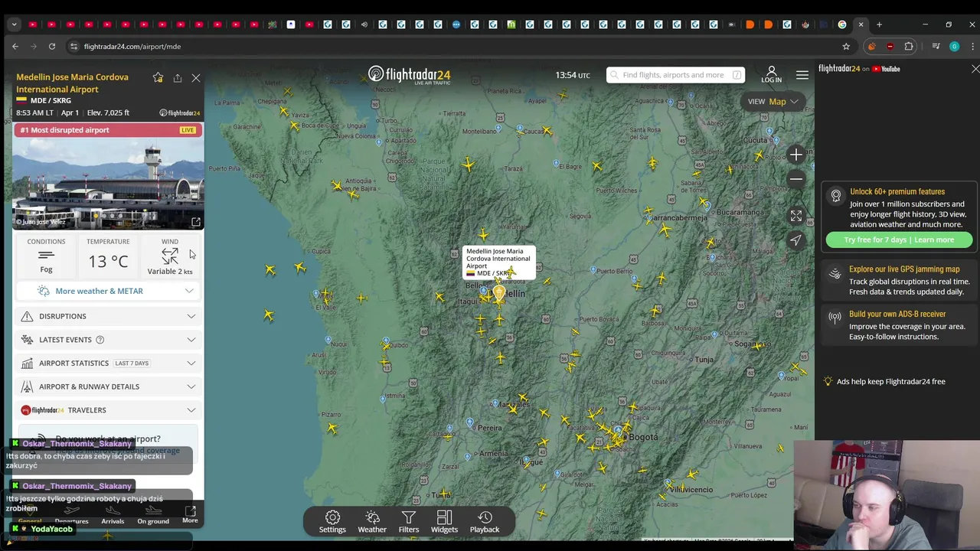Favorite Medellin airport with the star icon
The height and width of the screenshot is (551, 980).
(x=158, y=78)
